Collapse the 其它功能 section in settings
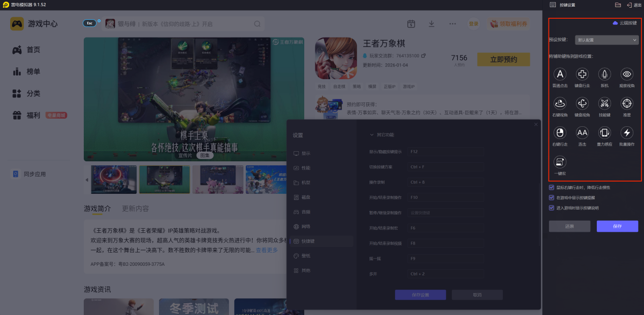This screenshot has width=644, height=315. coord(372,135)
